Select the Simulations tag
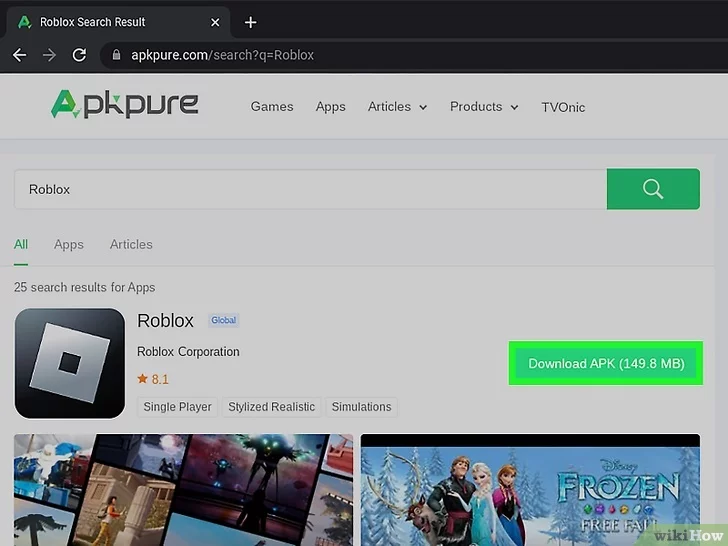This screenshot has width=728, height=546. tap(361, 407)
